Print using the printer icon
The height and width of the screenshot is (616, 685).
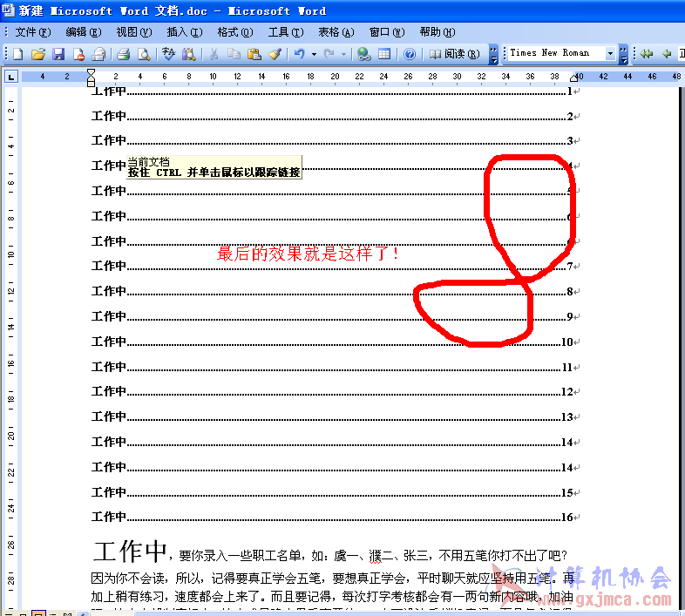pos(123,54)
